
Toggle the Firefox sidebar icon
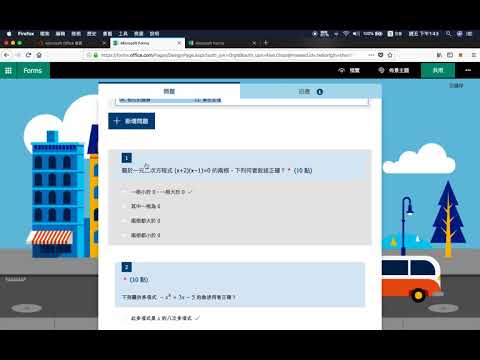[450, 55]
